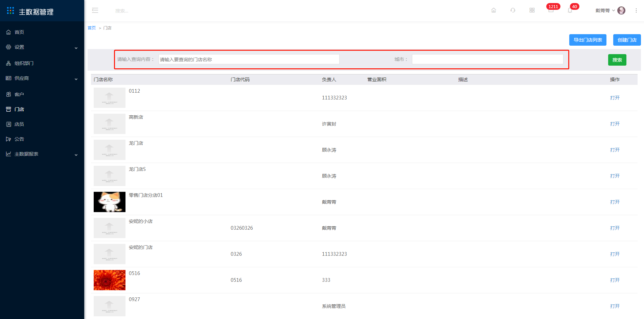644x319 pixels.
Task: Open the 0927 row via 打开
Action: click(x=615, y=306)
